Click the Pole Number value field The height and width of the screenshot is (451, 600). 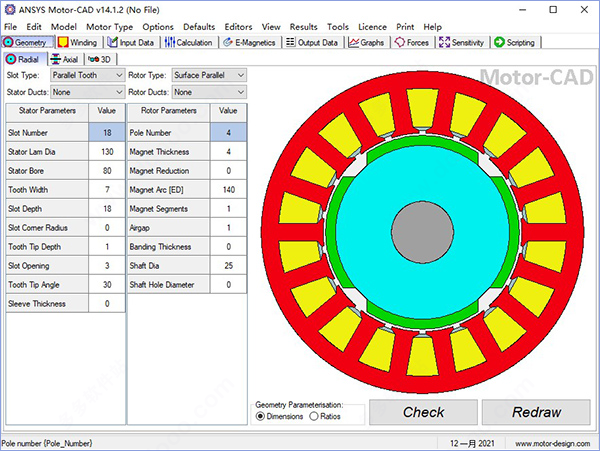(x=228, y=133)
